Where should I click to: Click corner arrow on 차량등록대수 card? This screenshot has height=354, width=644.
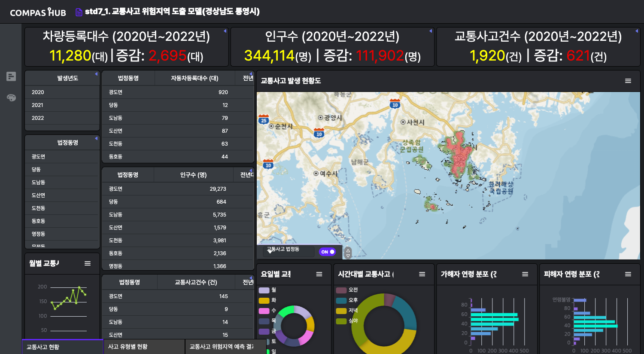pos(225,31)
